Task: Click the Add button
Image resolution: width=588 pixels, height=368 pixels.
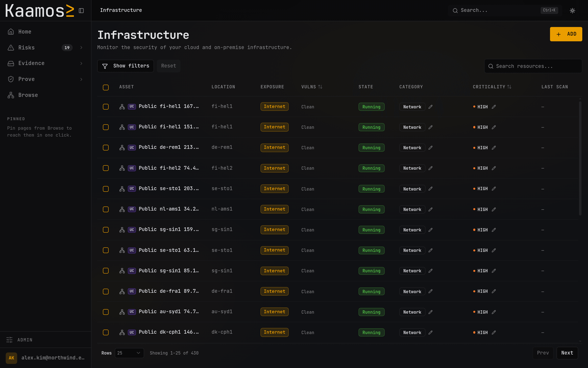Action: 566,34
